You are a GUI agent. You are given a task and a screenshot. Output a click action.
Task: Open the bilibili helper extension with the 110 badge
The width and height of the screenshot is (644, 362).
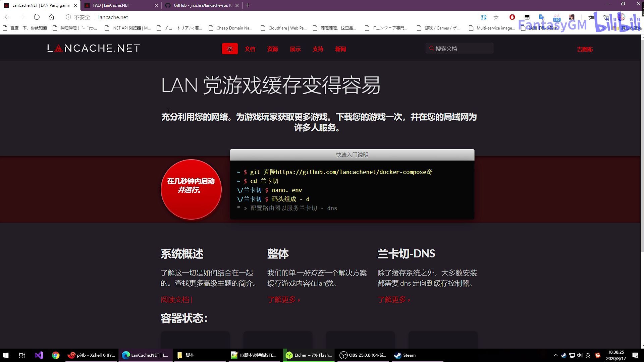[557, 18]
